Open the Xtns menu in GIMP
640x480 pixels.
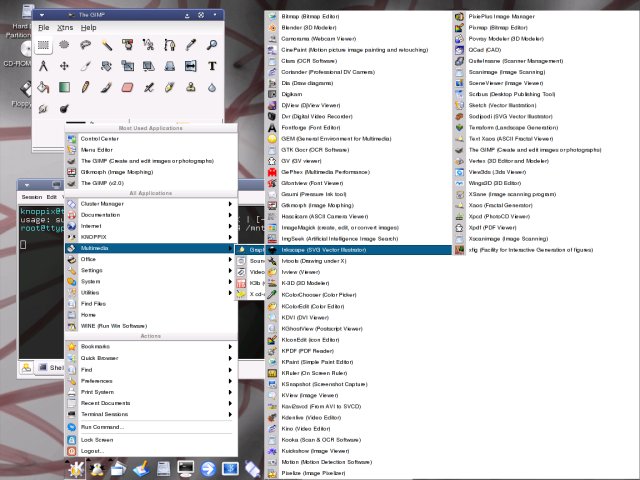tap(65, 28)
